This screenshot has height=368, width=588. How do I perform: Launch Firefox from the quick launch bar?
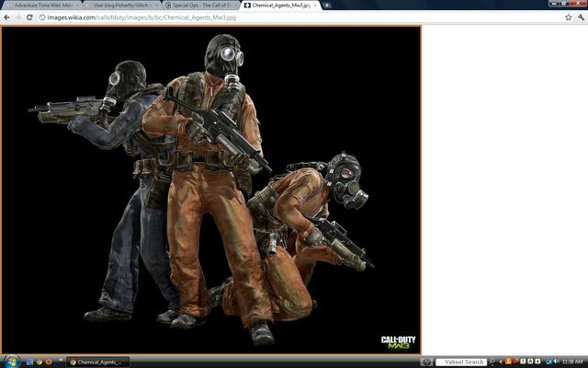pos(49,362)
